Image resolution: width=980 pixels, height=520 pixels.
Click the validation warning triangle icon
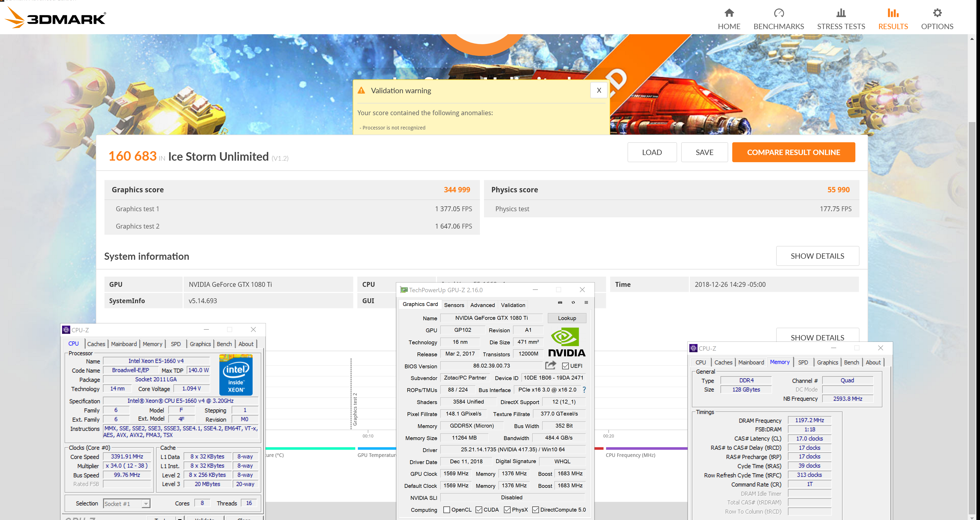(361, 90)
